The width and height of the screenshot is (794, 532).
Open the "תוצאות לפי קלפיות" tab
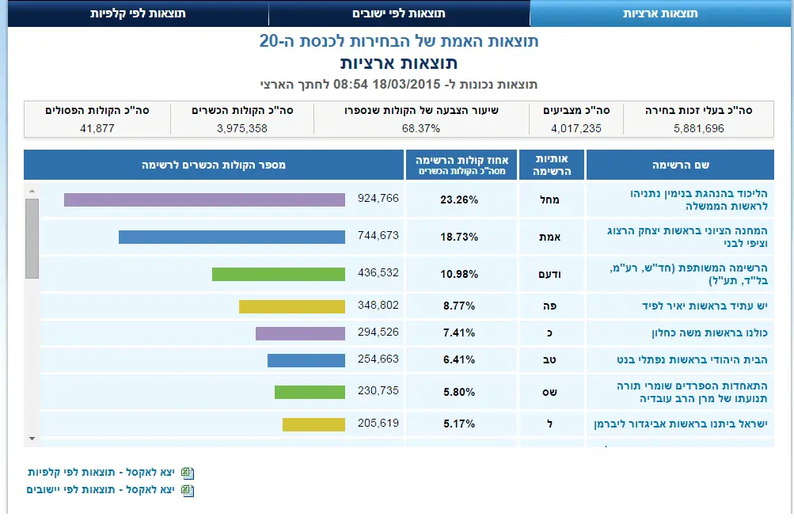[x=135, y=13]
